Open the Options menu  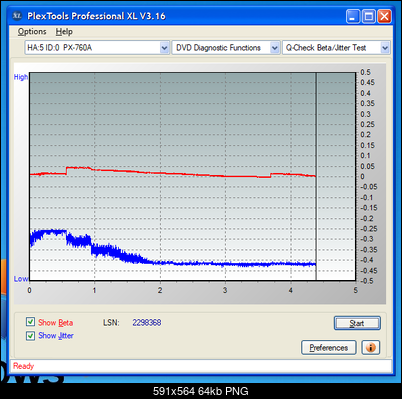32,32
